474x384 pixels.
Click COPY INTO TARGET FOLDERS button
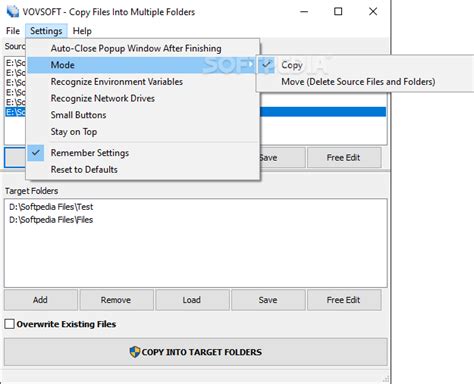196,352
